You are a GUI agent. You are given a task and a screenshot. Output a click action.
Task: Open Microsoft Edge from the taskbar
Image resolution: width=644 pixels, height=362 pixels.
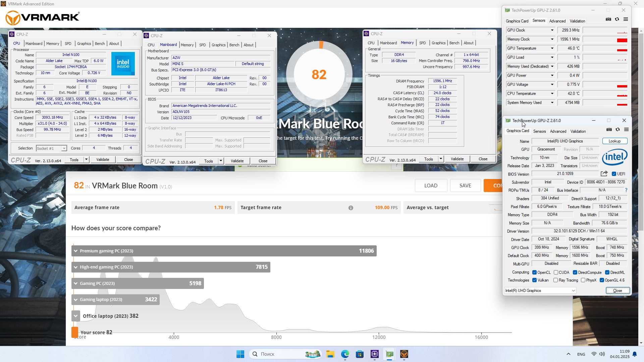(x=345, y=354)
